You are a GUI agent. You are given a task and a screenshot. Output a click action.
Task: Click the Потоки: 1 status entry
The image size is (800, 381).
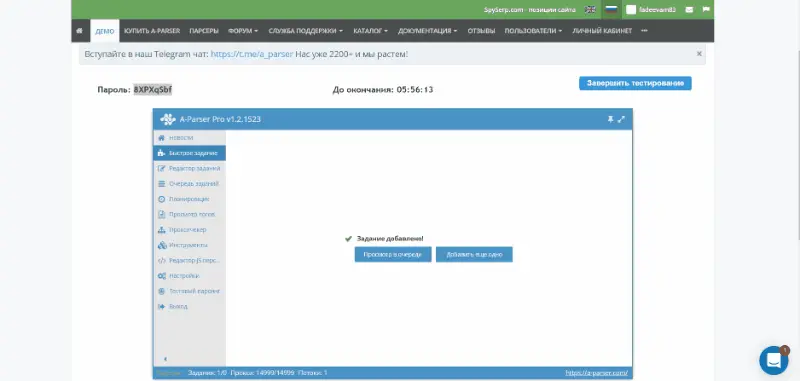pos(312,373)
